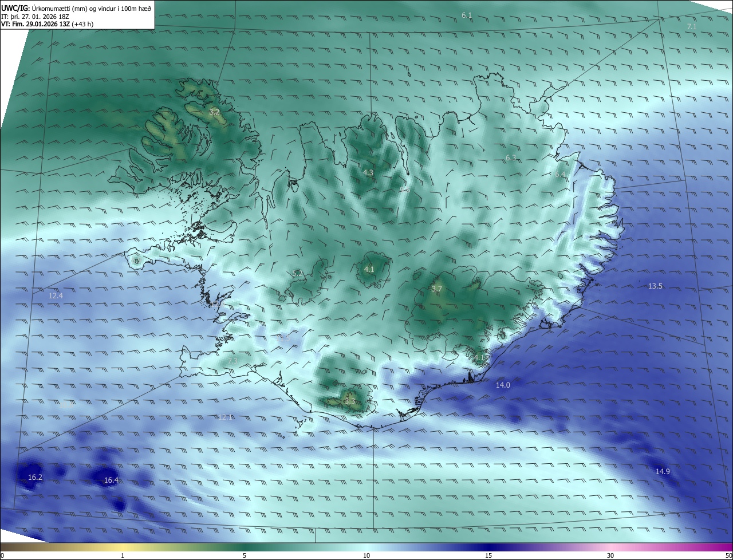This screenshot has height=560, width=733.
Task: Click the colour scale tick label 15
Action: coord(488,555)
